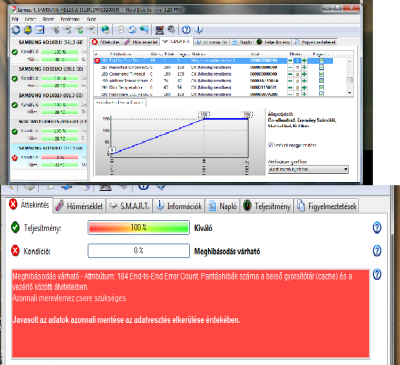
Task: Open Napló tab in lower window
Action: click(x=222, y=206)
